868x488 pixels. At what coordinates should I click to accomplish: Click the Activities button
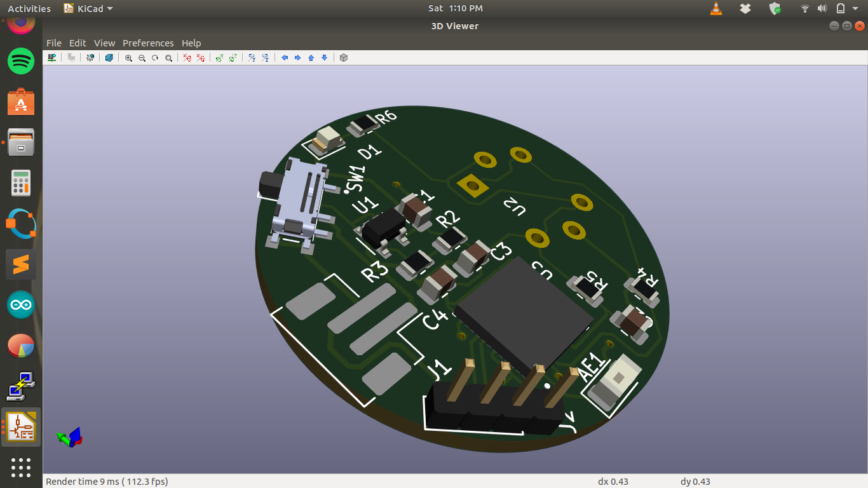[29, 8]
